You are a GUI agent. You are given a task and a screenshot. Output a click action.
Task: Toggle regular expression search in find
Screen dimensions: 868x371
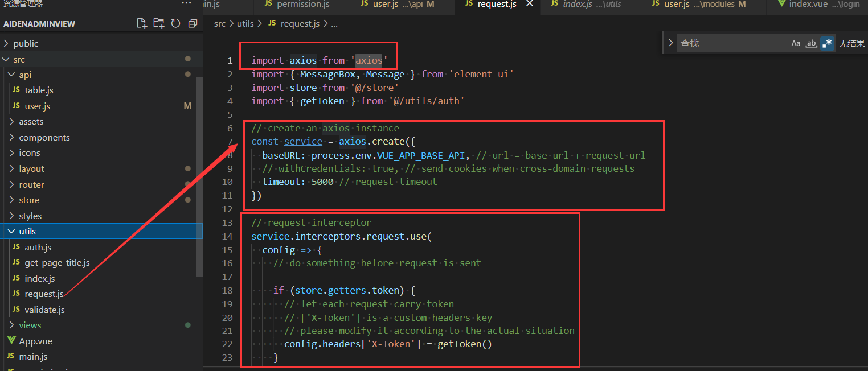pos(827,43)
